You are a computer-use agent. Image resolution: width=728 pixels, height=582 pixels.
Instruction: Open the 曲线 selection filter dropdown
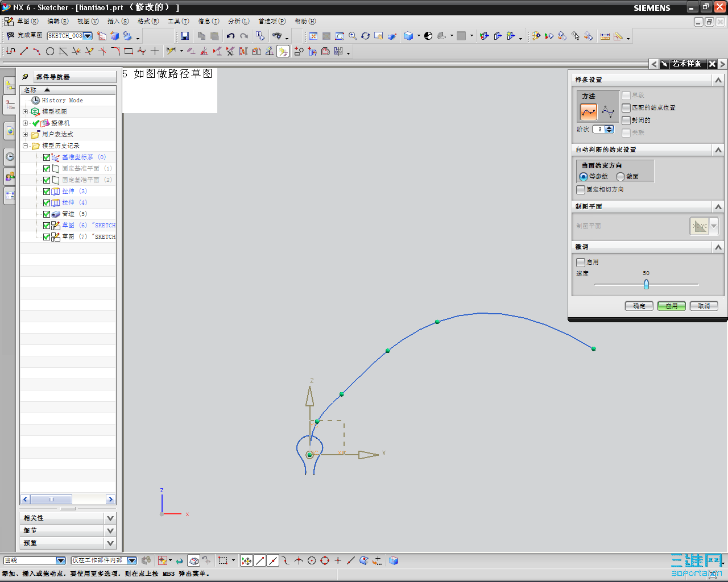tap(61, 560)
